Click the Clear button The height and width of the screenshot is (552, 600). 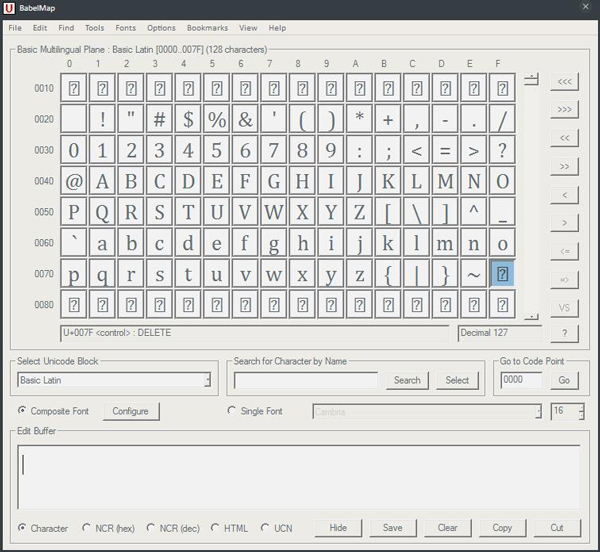pyautogui.click(x=447, y=528)
